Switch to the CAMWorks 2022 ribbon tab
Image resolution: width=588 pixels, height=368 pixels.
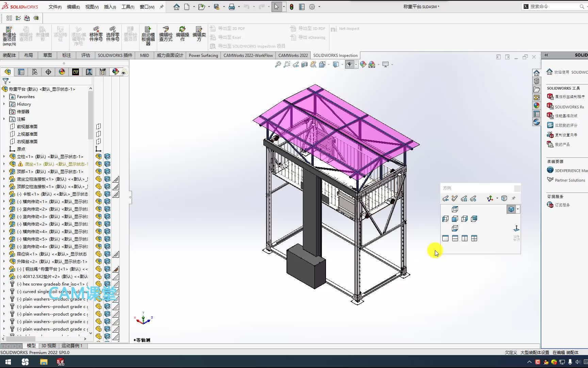click(293, 55)
